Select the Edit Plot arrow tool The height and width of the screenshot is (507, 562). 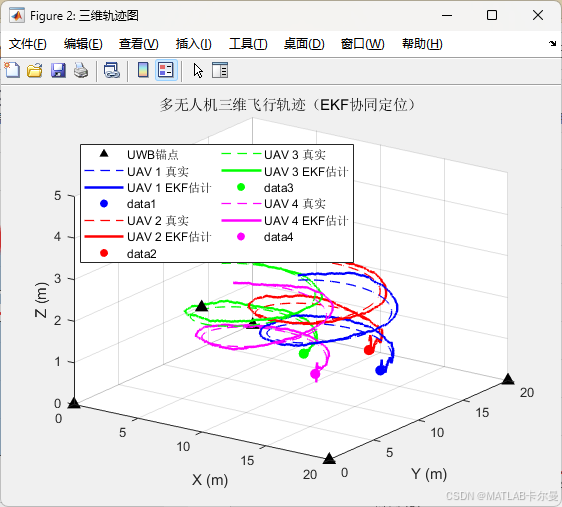198,71
